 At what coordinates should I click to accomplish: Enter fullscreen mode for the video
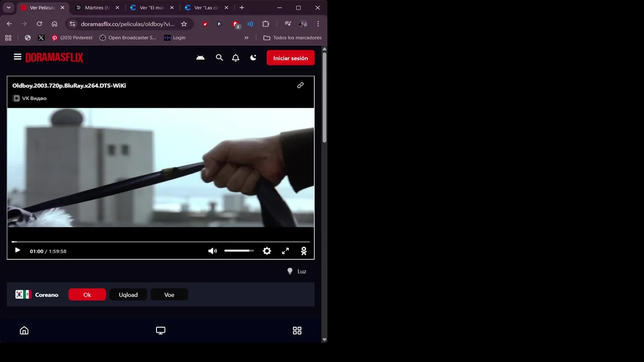[x=285, y=251]
